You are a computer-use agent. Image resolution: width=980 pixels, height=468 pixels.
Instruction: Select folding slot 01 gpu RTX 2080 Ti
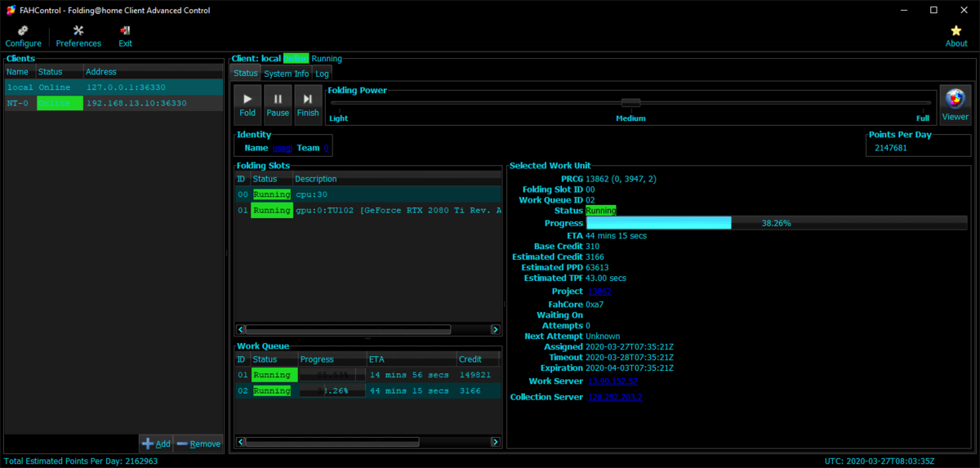click(368, 210)
